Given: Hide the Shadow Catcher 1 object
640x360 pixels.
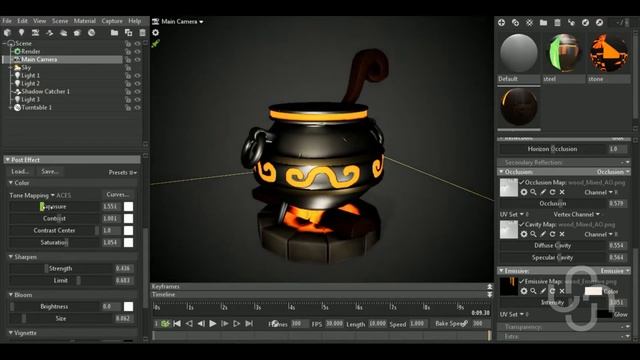Looking at the screenshot, I should pos(138,91).
